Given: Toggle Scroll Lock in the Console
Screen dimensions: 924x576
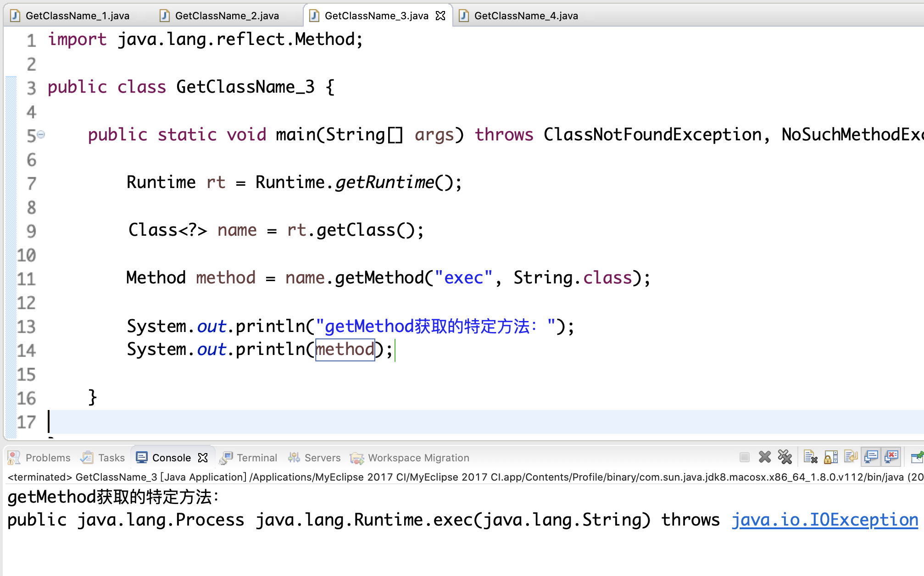Looking at the screenshot, I should click(831, 457).
